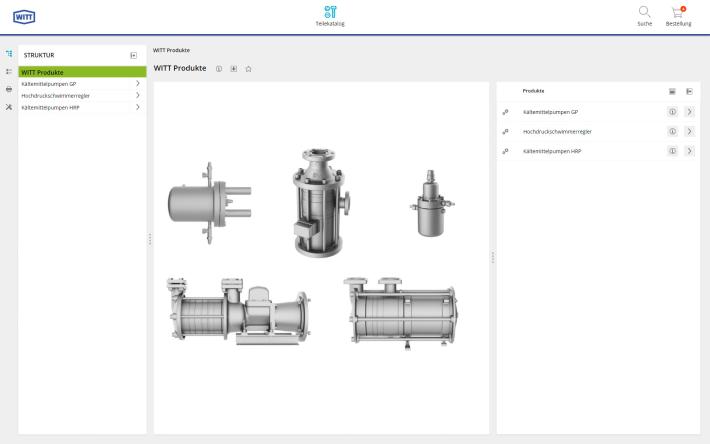
Task: Open the Suche search icon
Action: [x=644, y=16]
